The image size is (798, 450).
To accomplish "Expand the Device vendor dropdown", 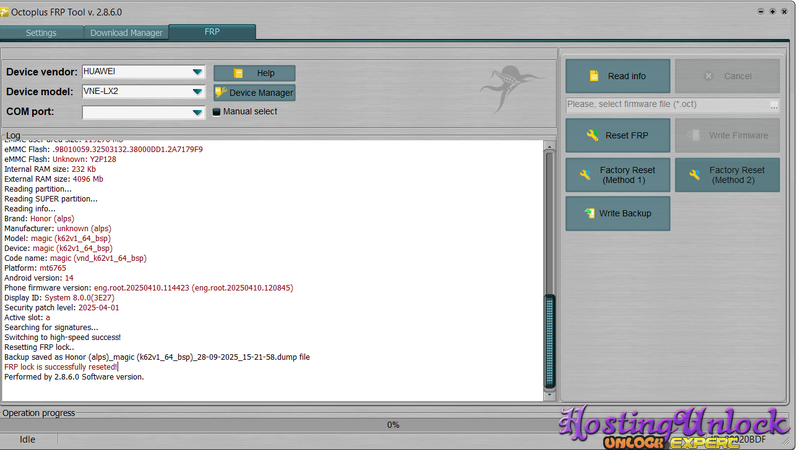I will click(197, 72).
